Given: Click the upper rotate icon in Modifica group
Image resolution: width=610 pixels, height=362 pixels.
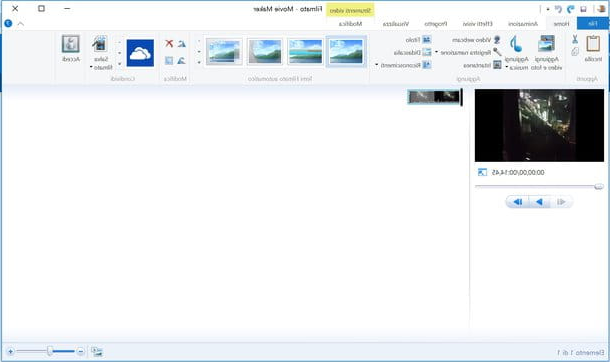Looking at the screenshot, I should click(x=181, y=44).
